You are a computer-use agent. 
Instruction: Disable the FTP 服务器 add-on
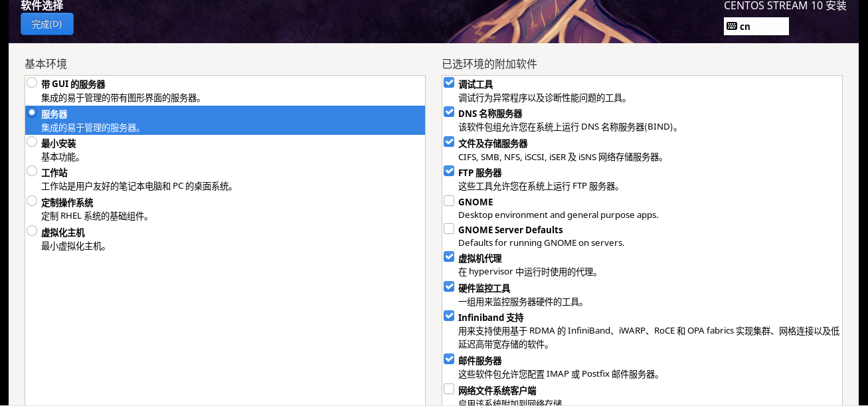click(448, 171)
